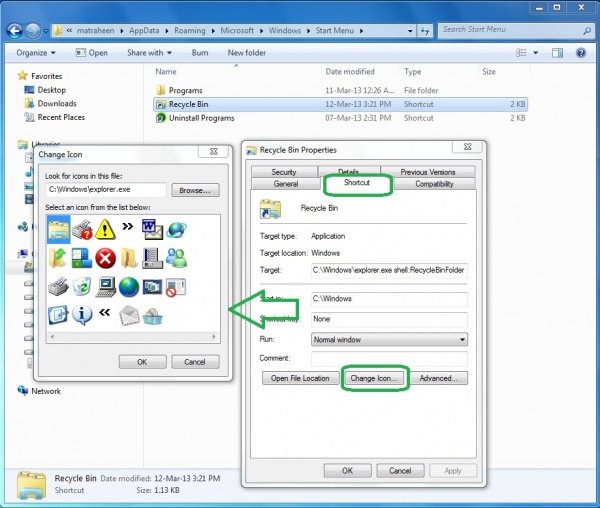Select the blue globe icon
This screenshot has width=600, height=508.
click(x=129, y=287)
